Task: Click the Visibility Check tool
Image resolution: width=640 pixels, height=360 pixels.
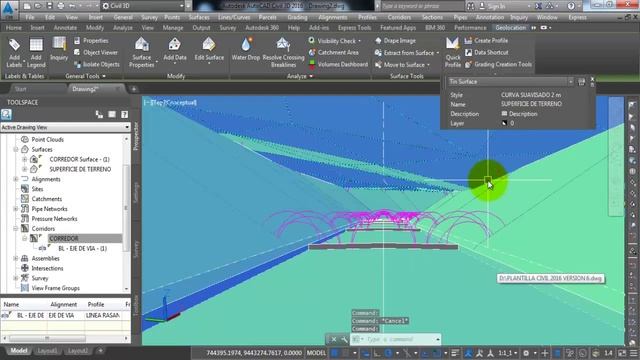Action: [334, 41]
